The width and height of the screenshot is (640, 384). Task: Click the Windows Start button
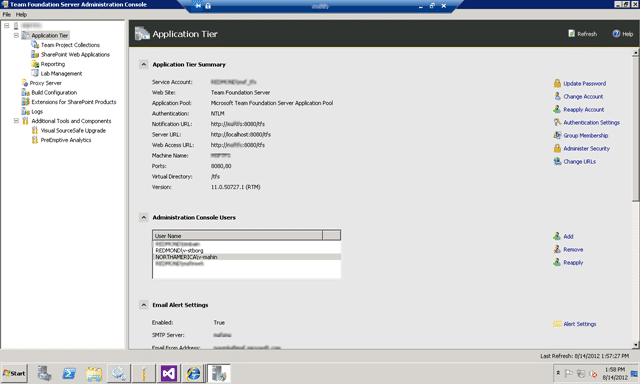pyautogui.click(x=14, y=373)
